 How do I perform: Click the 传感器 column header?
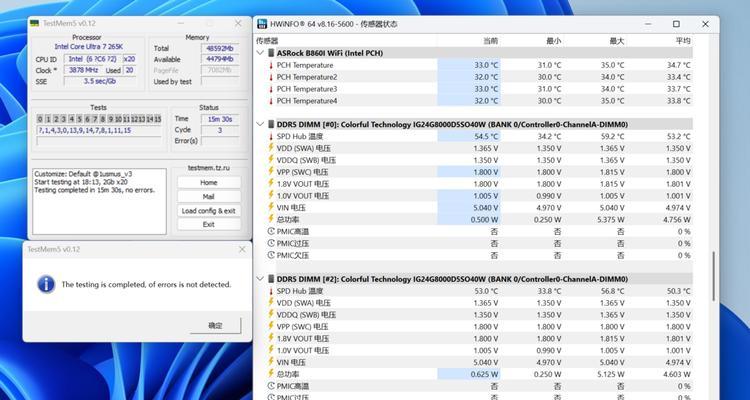click(267, 41)
